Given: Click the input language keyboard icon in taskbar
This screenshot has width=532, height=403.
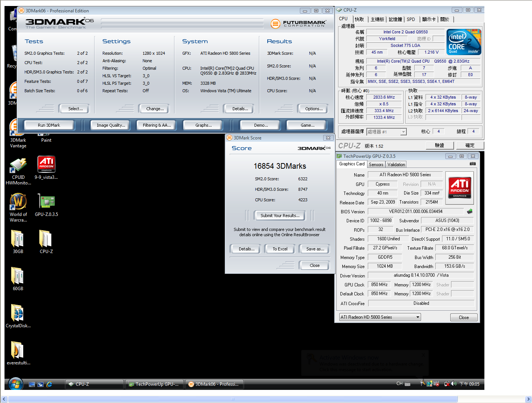Looking at the screenshot, I should click(x=408, y=384).
